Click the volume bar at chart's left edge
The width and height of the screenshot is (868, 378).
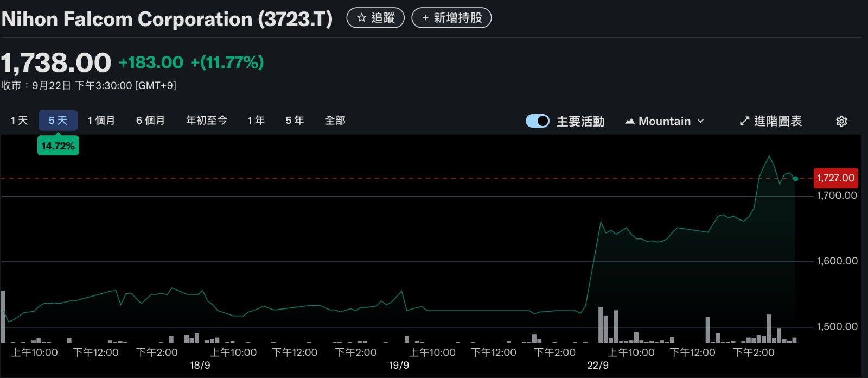3,317
